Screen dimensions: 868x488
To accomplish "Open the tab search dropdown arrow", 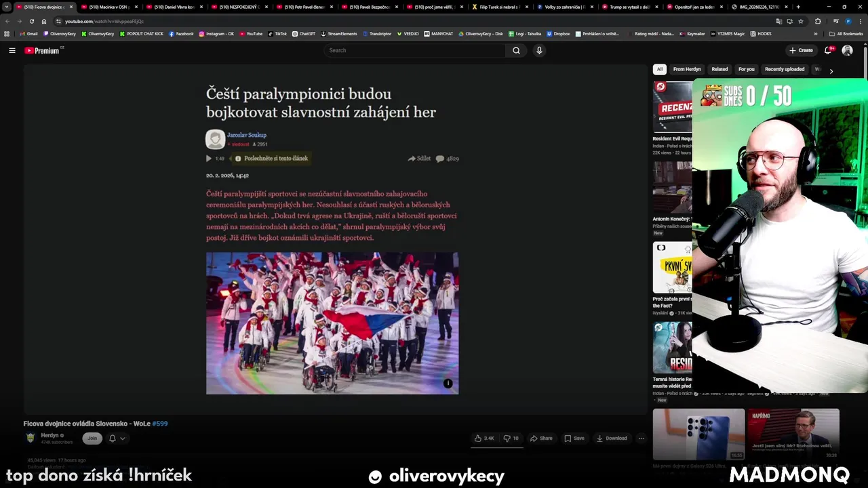I will 6,7.
